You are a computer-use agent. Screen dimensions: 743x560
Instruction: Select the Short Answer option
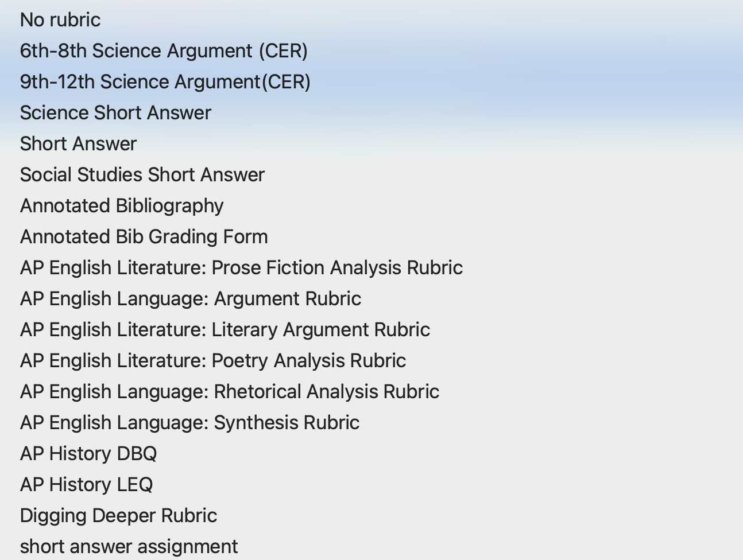[78, 143]
